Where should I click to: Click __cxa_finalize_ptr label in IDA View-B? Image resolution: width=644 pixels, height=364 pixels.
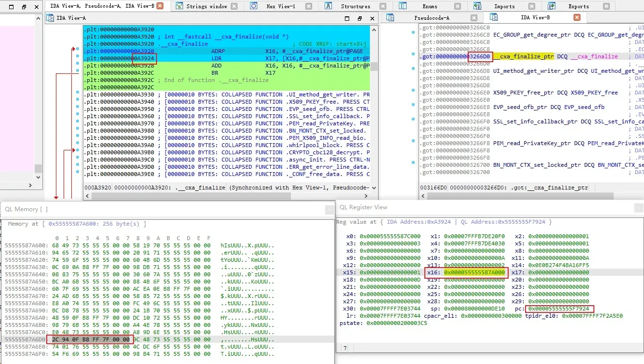(523, 56)
